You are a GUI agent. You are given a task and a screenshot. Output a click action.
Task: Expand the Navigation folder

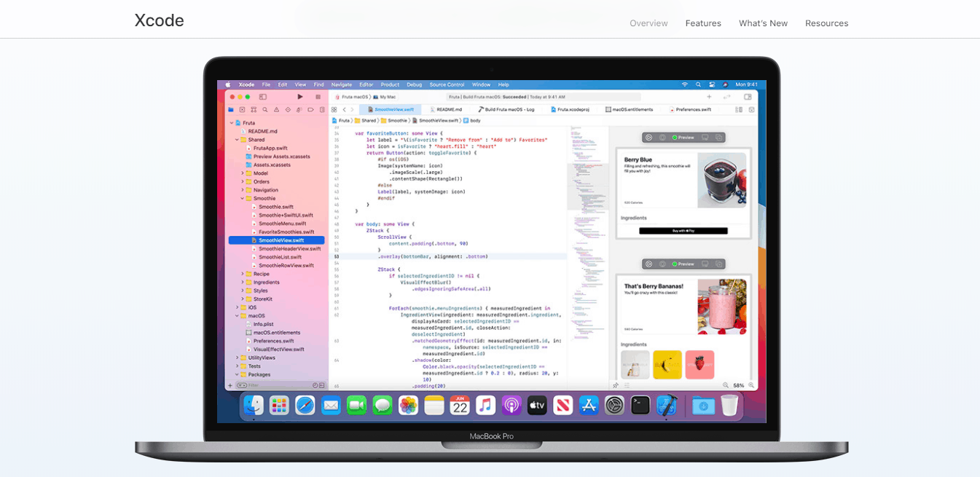tap(242, 190)
